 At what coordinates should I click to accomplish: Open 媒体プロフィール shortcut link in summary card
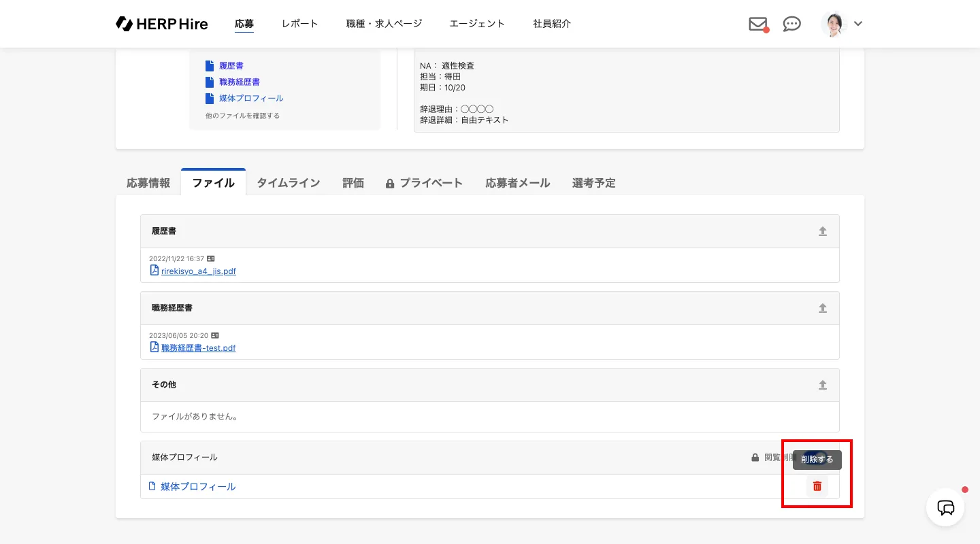tap(251, 99)
